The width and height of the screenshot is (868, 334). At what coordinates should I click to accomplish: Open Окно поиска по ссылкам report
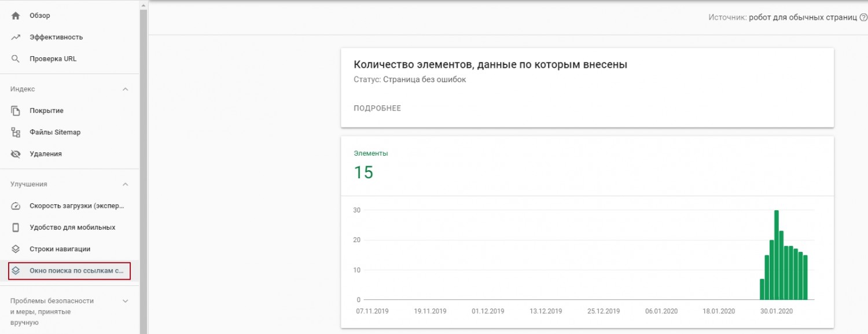point(76,270)
